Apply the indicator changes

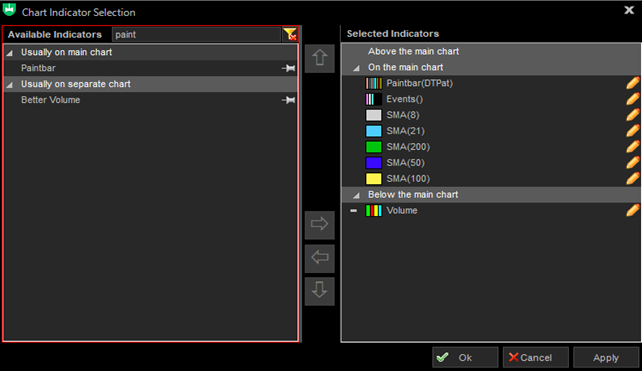click(x=606, y=357)
